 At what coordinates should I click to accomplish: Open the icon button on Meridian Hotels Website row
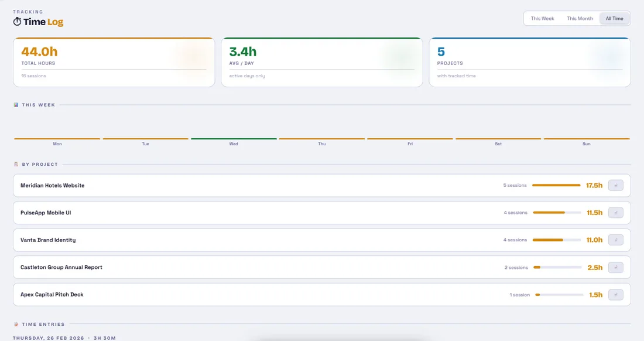pos(615,185)
